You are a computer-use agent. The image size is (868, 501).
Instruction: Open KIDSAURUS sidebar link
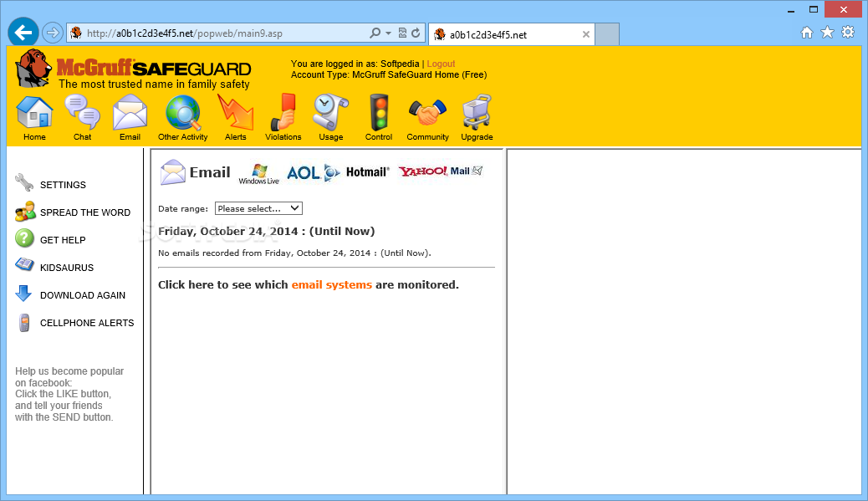coord(67,268)
